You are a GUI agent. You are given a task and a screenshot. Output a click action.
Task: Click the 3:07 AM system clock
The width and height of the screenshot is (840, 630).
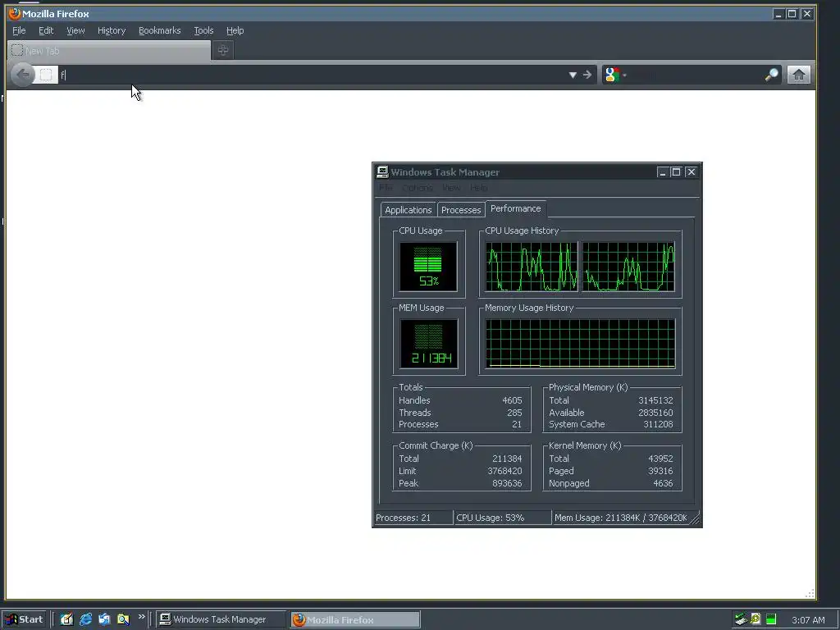[808, 620]
